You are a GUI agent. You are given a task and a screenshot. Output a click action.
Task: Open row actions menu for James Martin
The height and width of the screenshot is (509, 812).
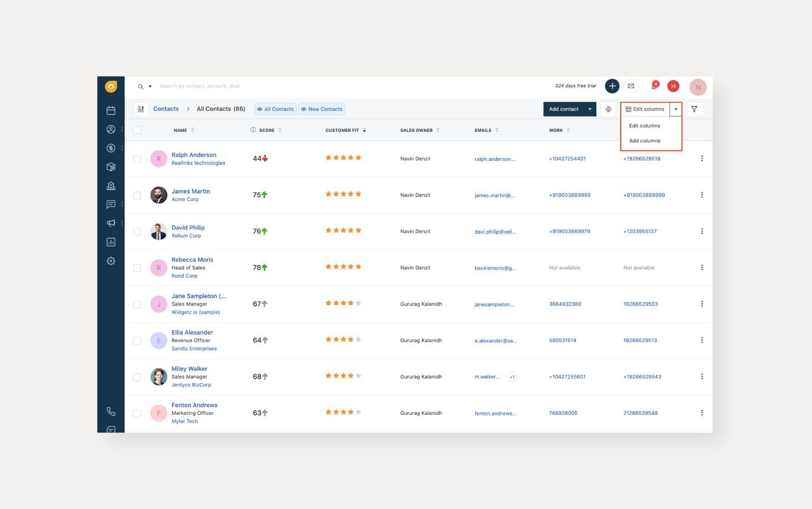702,195
